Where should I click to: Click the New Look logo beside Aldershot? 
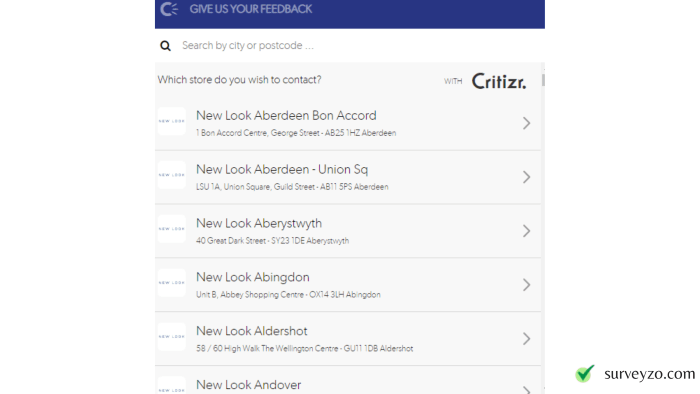click(x=171, y=337)
